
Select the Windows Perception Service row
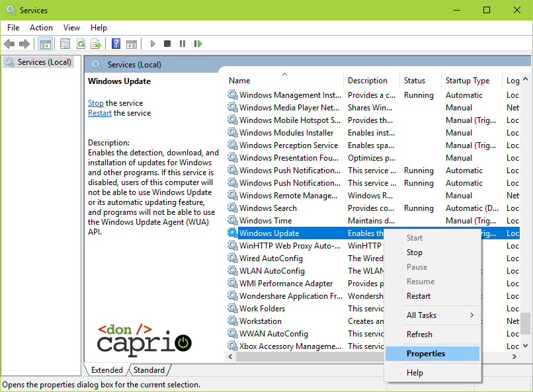(373, 145)
